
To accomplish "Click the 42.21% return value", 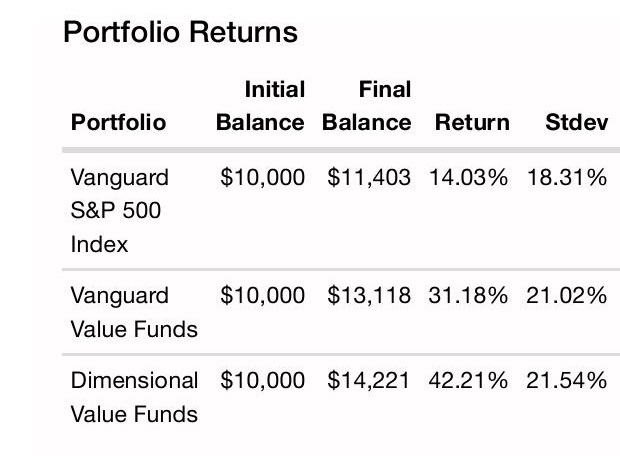I will (469, 381).
